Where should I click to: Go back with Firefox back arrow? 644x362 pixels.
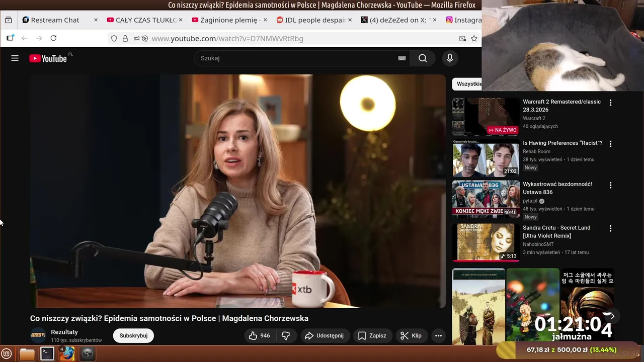24,38
